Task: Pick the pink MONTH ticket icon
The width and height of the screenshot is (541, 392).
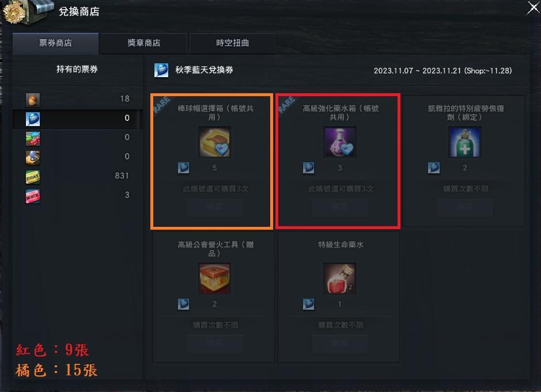Action: pyautogui.click(x=33, y=196)
